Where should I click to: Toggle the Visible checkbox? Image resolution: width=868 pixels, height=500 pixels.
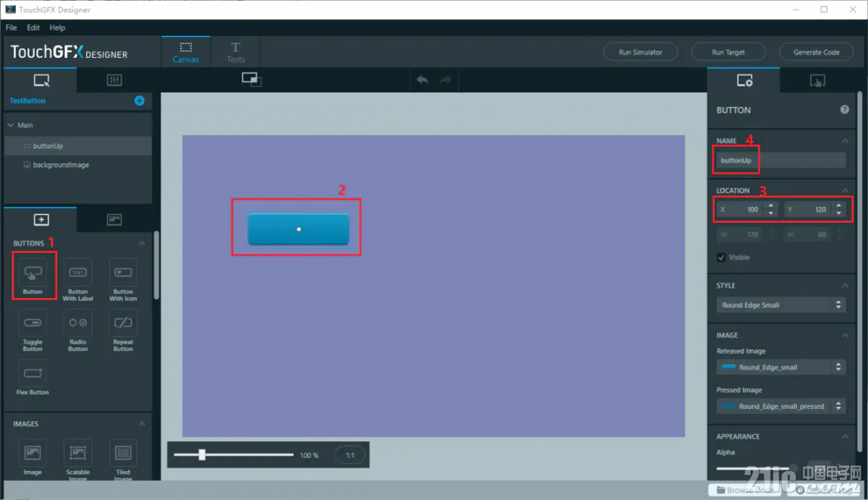point(721,257)
